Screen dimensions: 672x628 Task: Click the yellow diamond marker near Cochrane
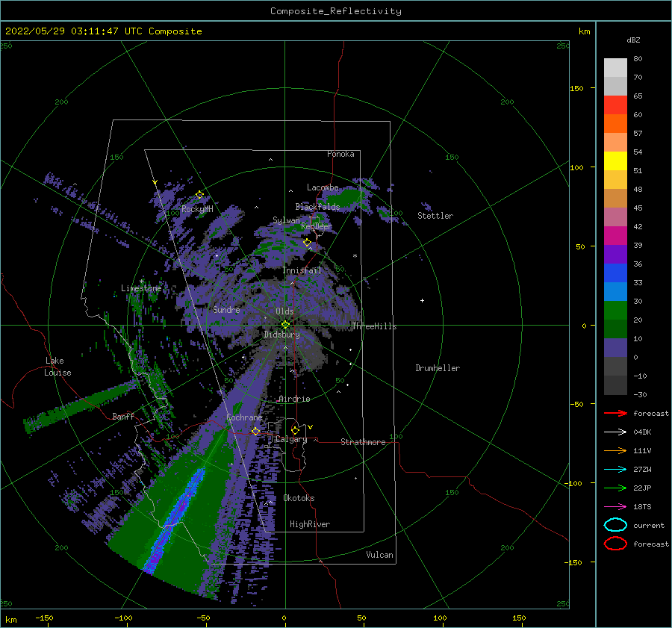pos(255,431)
